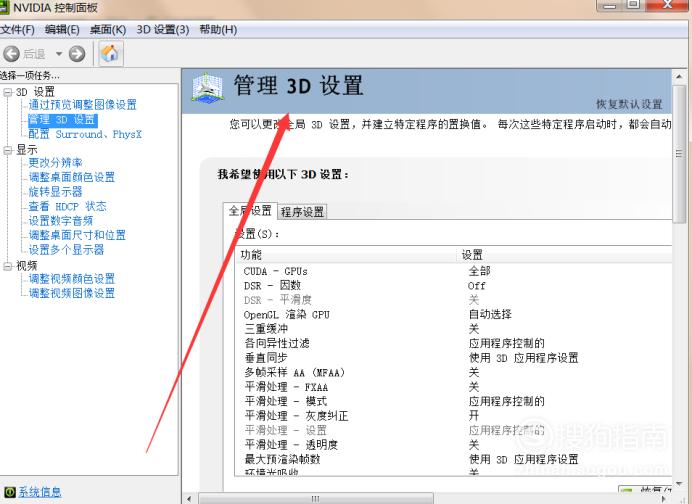Select 通过预览调整图像设置 in the tree
Screen dimensions: 692x504
coord(83,105)
